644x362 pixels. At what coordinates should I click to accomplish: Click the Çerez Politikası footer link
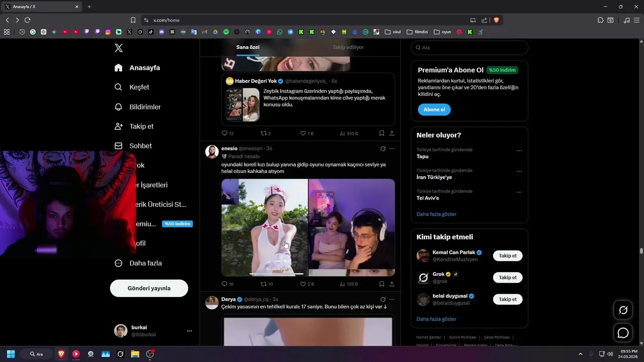click(x=497, y=337)
